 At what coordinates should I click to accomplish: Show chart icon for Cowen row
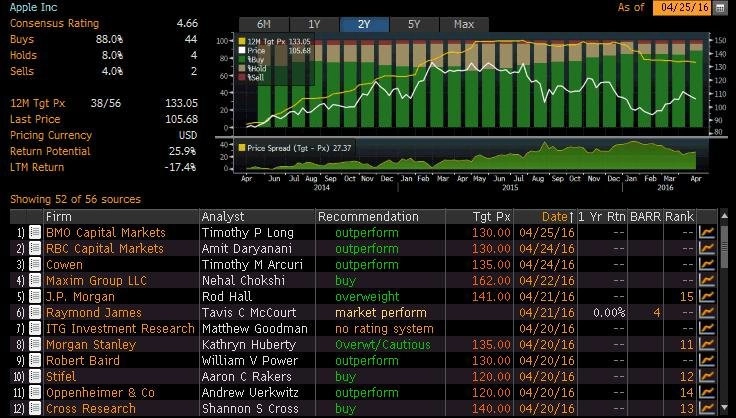pyautogui.click(x=706, y=264)
